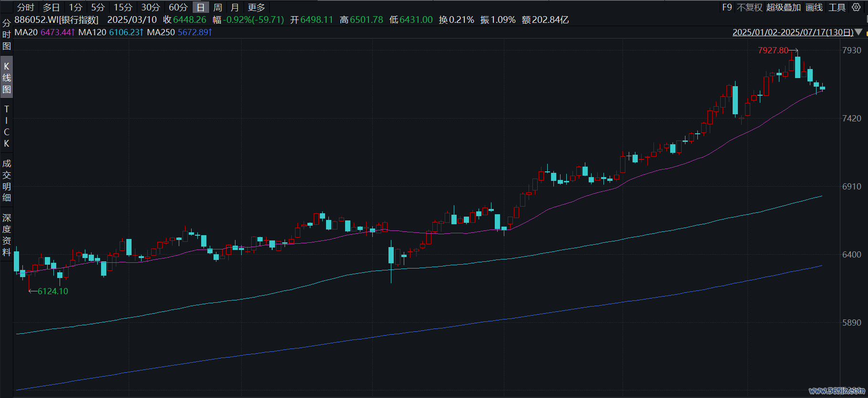Open the chart settings gear icon

(x=856, y=7)
